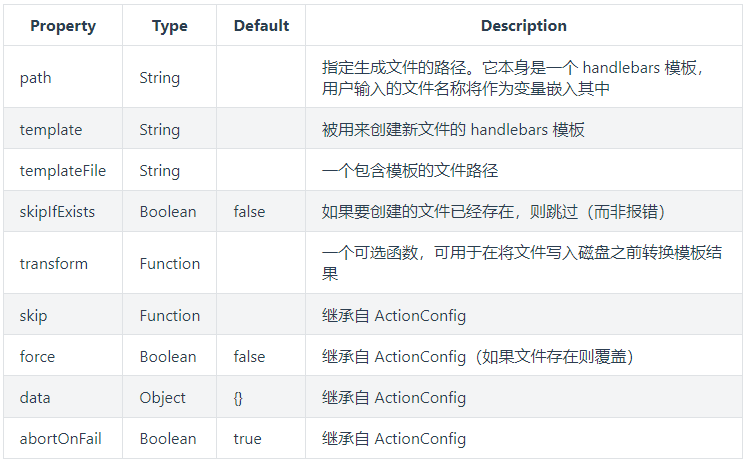
Task: Click the Boolean type in force row
Action: tap(169, 357)
